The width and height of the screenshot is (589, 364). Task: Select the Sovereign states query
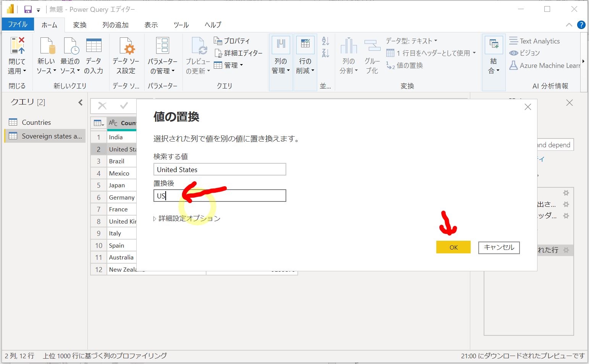45,136
